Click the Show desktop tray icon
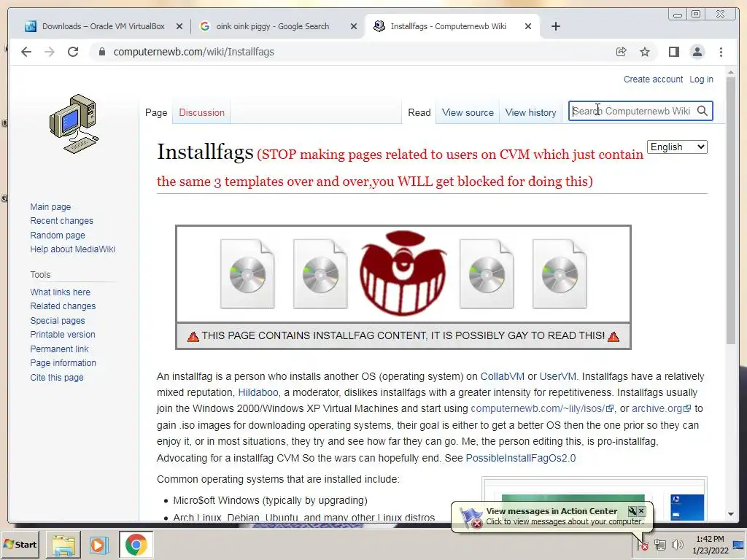747x560 pixels. click(x=739, y=544)
